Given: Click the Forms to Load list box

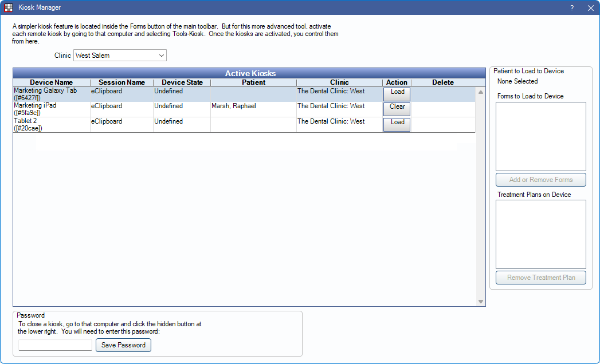Looking at the screenshot, I should pyautogui.click(x=540, y=136).
